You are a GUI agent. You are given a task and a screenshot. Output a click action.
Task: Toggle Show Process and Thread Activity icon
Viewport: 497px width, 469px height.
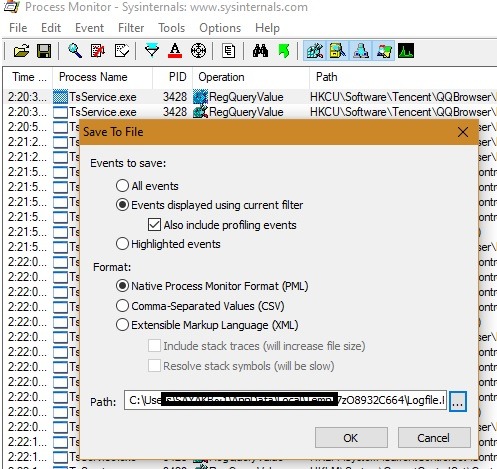pos(384,51)
